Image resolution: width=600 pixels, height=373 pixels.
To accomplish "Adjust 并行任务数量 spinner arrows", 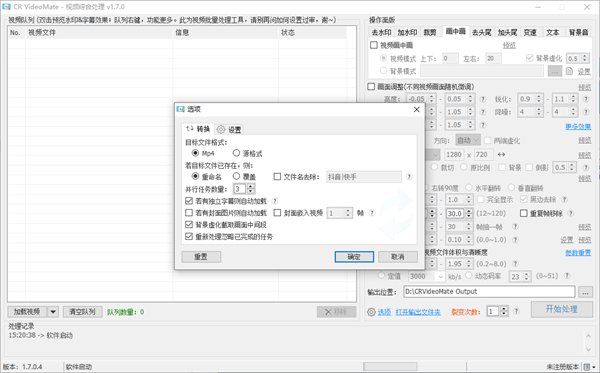I will click(x=251, y=189).
